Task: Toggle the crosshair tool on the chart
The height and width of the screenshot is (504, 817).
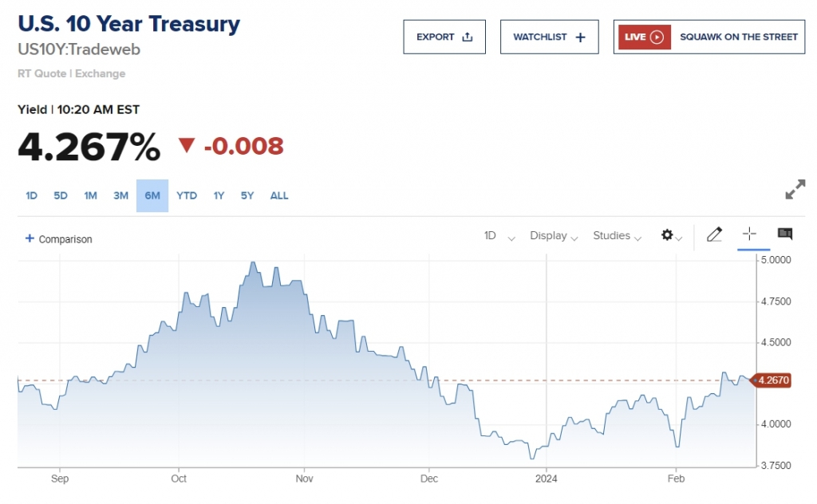Action: click(749, 234)
